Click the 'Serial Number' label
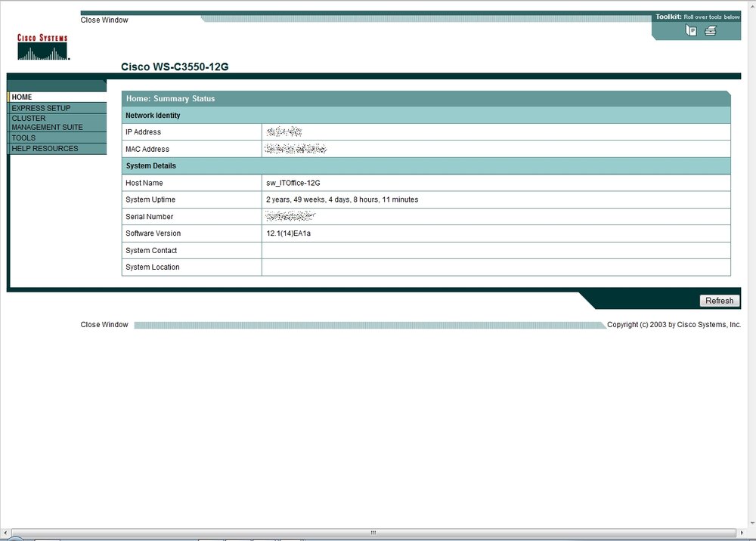The image size is (756, 541). [149, 217]
